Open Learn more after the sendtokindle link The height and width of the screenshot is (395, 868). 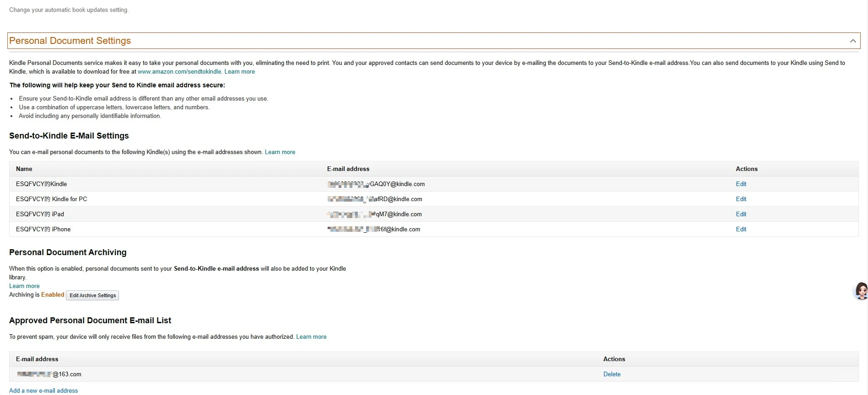(x=239, y=71)
